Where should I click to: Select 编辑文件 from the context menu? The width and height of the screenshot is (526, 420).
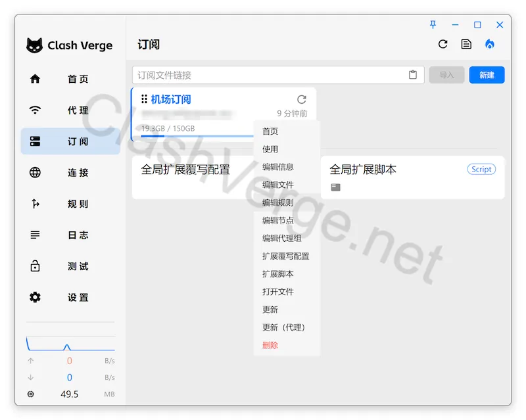[287, 185]
